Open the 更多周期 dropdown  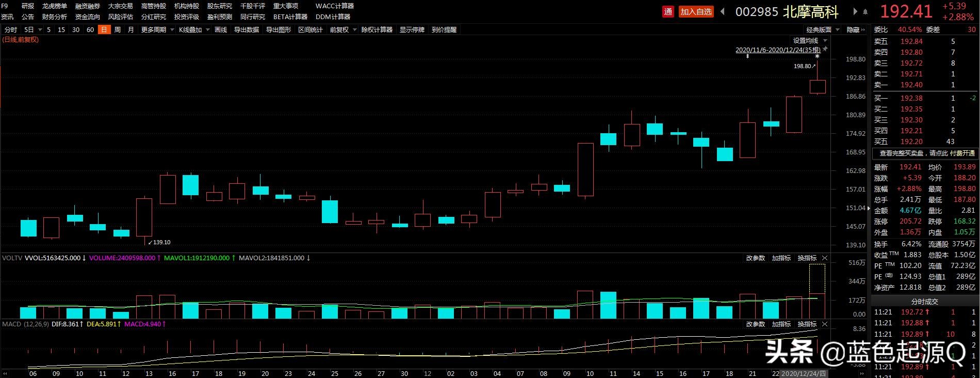(x=157, y=30)
